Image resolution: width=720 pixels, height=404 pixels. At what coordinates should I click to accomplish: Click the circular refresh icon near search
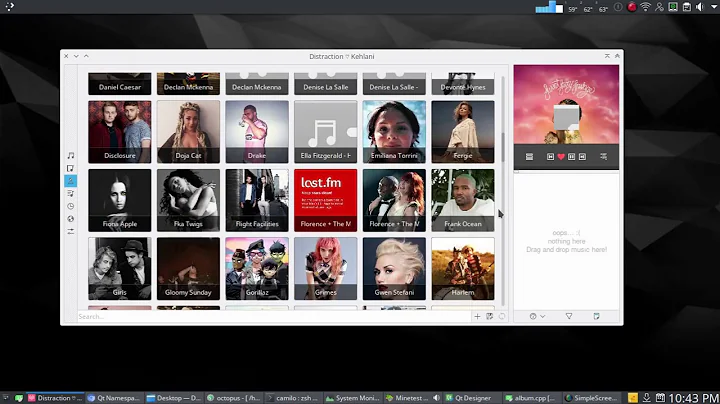point(502,316)
